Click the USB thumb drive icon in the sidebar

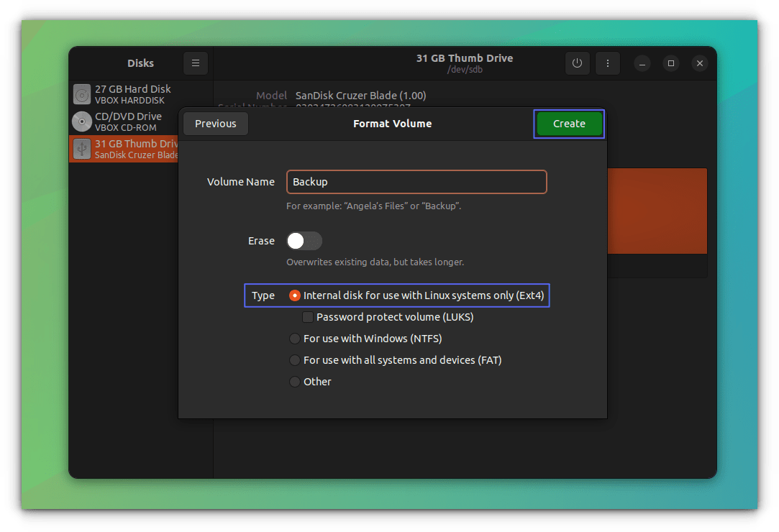81,148
